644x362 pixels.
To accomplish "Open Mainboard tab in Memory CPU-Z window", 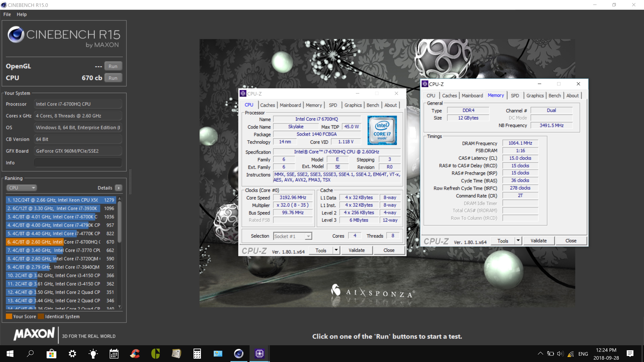I will 472,96.
